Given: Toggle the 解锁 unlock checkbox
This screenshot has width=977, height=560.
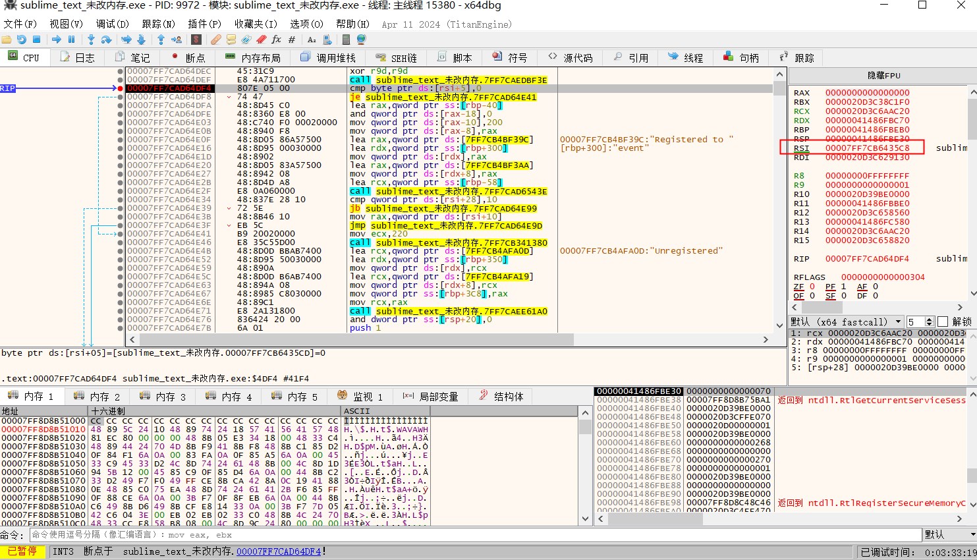Looking at the screenshot, I should (x=943, y=322).
